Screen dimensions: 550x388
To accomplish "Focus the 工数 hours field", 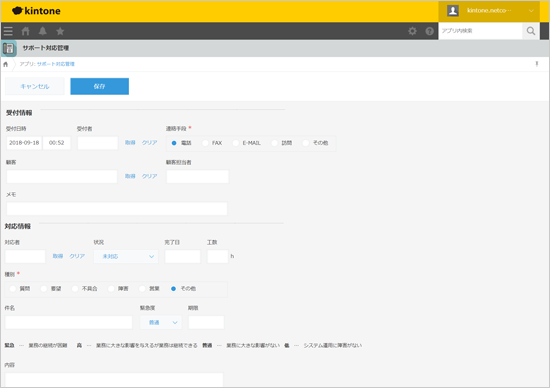I will (x=218, y=256).
